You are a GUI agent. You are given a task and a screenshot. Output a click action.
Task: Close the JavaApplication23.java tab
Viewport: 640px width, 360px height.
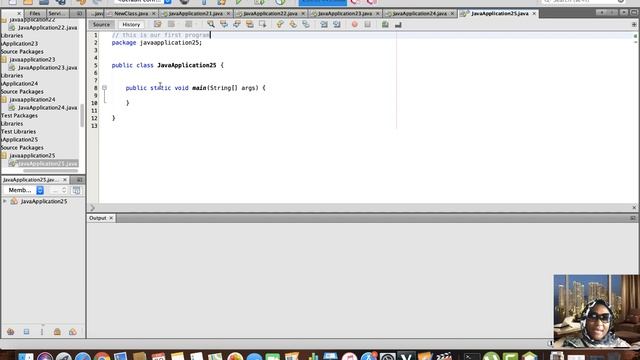coord(378,13)
